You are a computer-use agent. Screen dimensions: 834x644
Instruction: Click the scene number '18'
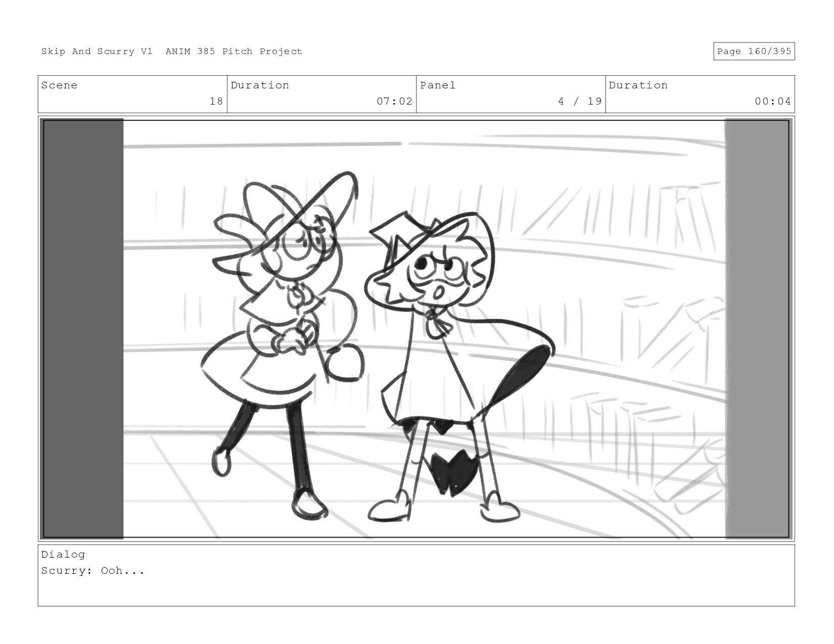tap(216, 102)
